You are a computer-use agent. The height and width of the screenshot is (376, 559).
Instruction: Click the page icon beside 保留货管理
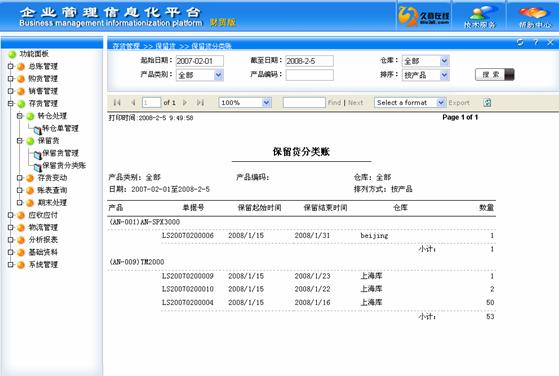click(x=37, y=155)
